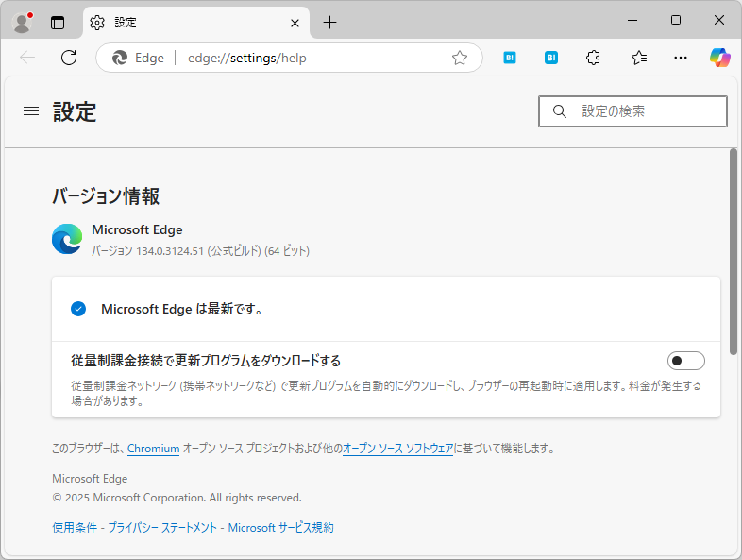Screen dimensions: 742x560
Task: Click the バージョン情報 heading
Action: [106, 196]
